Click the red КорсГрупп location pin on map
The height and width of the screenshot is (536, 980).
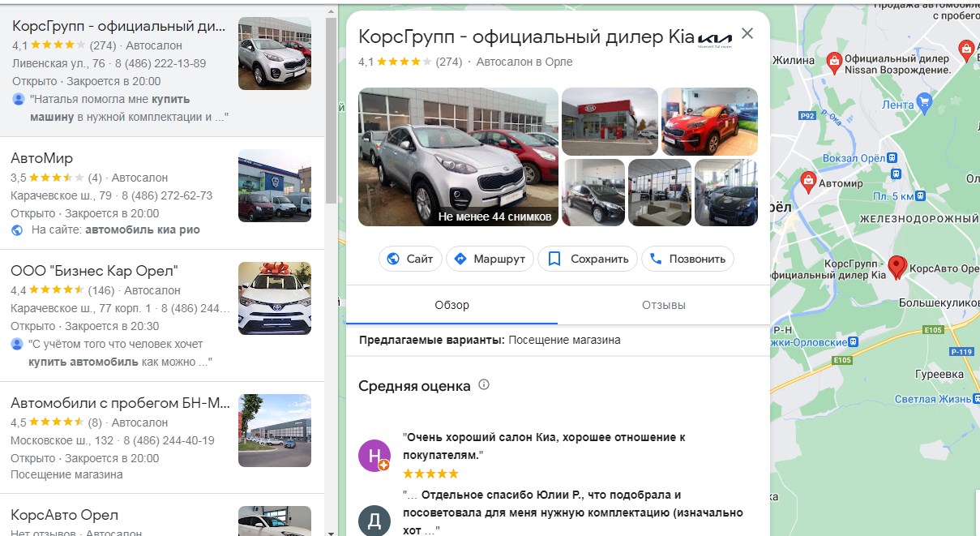(x=897, y=267)
